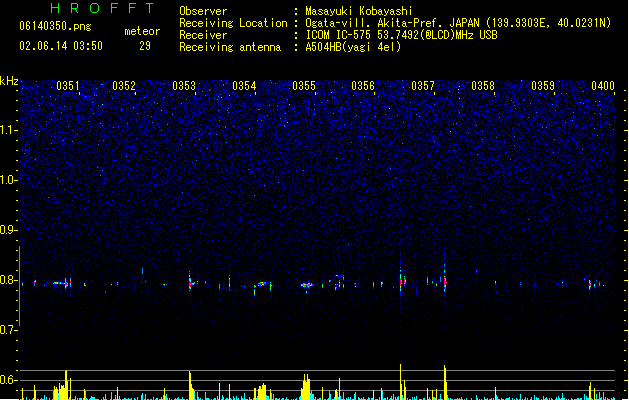
Task: Select file name 06140350.png
Action: click(55, 26)
